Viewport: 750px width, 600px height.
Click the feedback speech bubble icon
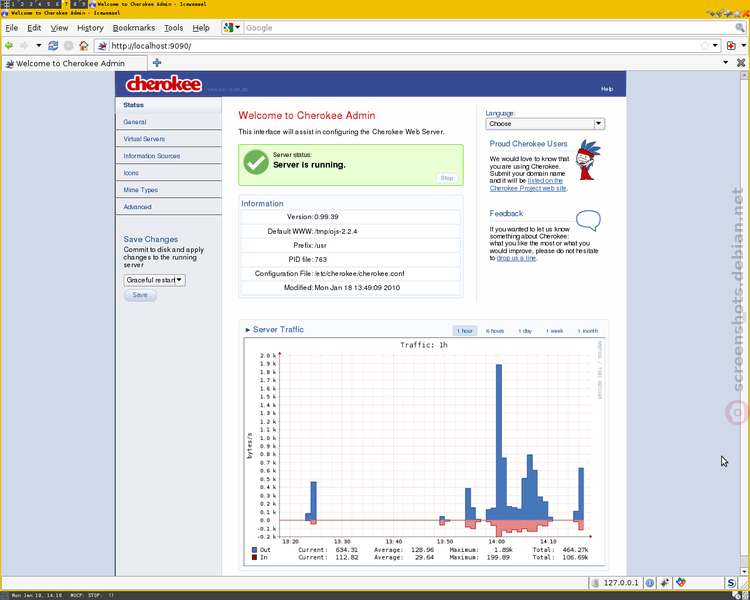click(x=588, y=220)
